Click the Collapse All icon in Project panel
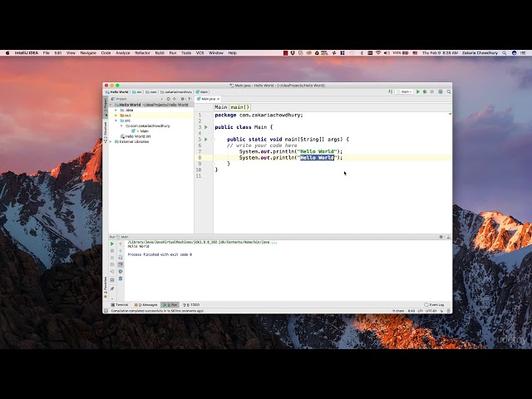The width and height of the screenshot is (532, 399). pos(175,99)
